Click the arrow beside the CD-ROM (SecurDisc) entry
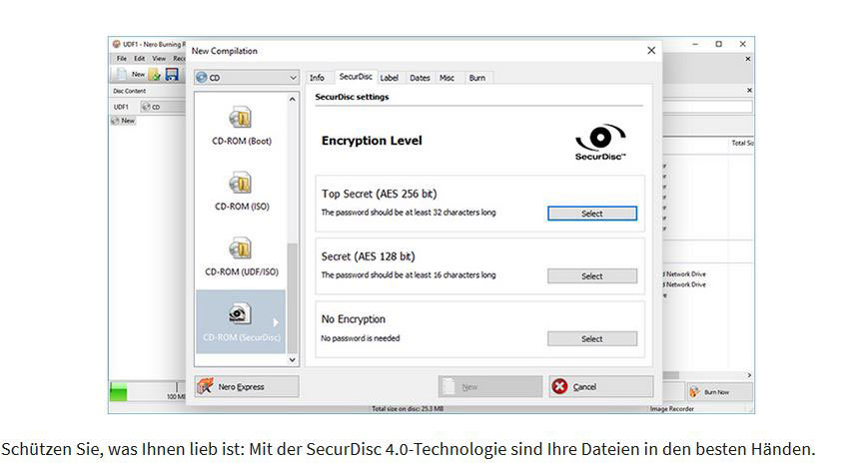This screenshot has height=470, width=868. click(276, 322)
